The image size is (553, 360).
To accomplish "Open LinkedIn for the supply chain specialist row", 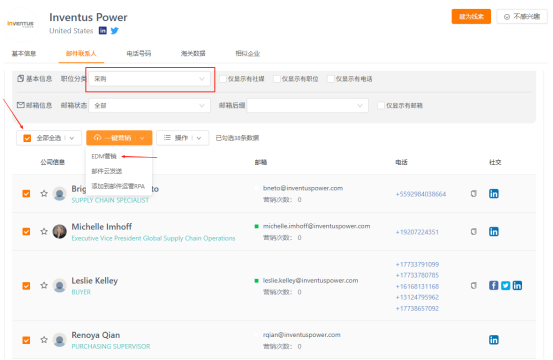I will pyautogui.click(x=494, y=194).
